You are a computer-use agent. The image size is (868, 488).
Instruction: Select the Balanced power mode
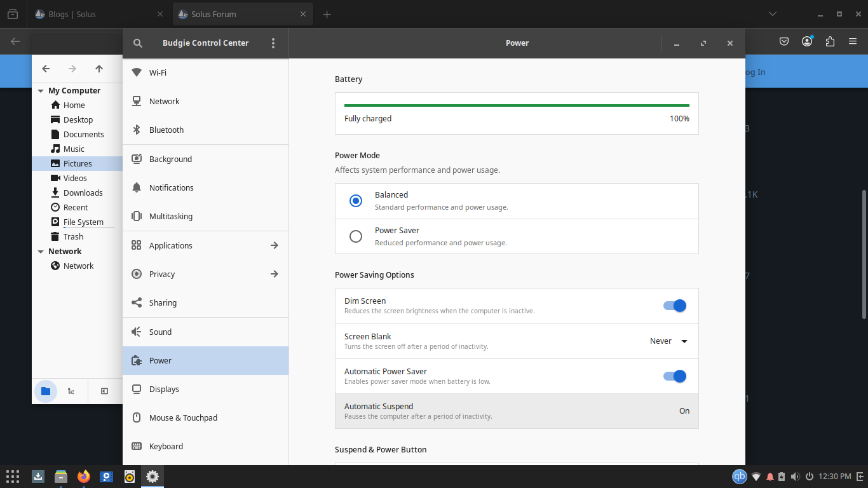coord(356,201)
